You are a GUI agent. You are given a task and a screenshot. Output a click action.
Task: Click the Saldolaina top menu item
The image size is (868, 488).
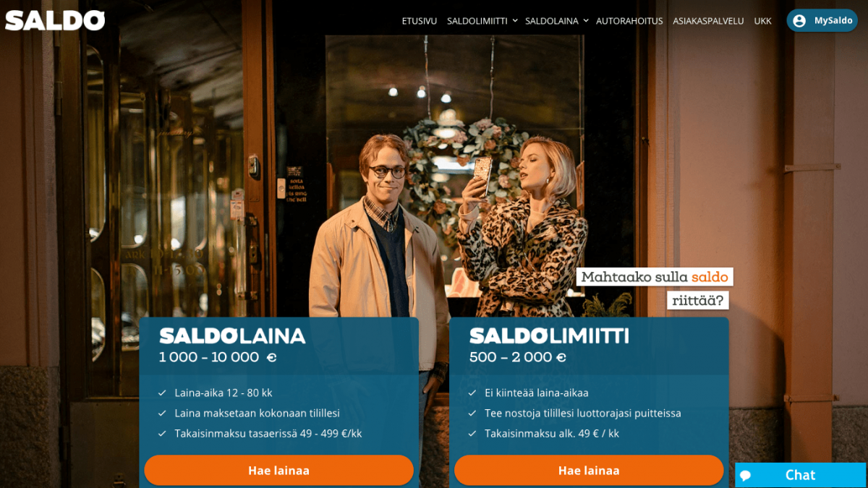(552, 21)
